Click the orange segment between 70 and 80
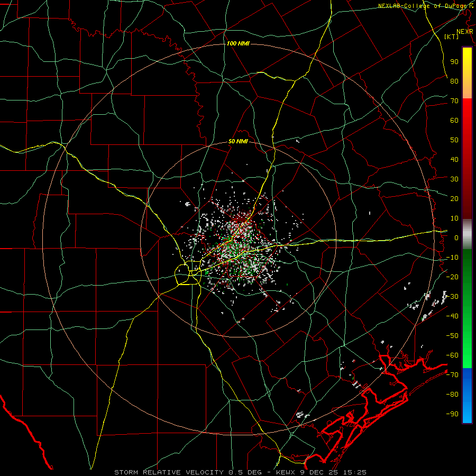 coord(467,90)
